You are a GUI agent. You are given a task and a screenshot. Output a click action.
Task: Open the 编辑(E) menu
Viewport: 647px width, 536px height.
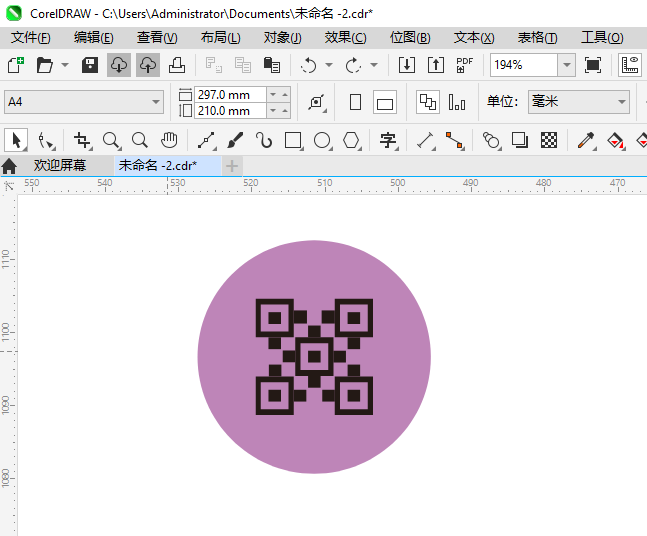(94, 38)
